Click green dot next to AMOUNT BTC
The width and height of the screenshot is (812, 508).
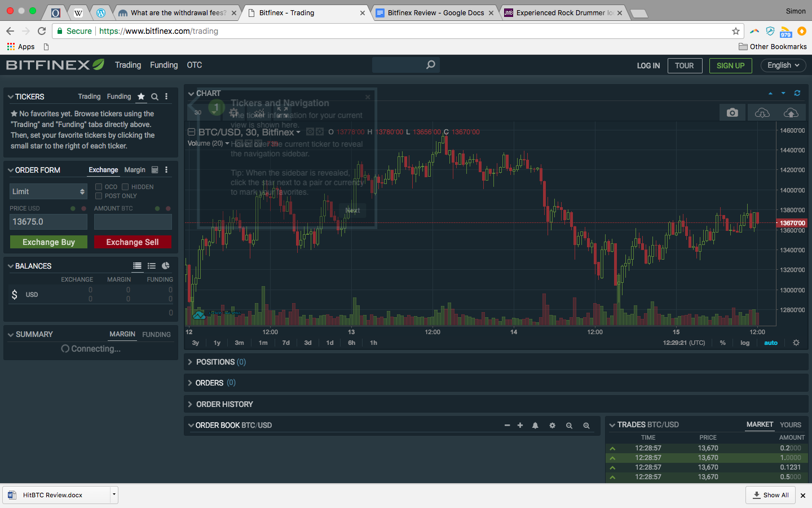[x=157, y=208]
